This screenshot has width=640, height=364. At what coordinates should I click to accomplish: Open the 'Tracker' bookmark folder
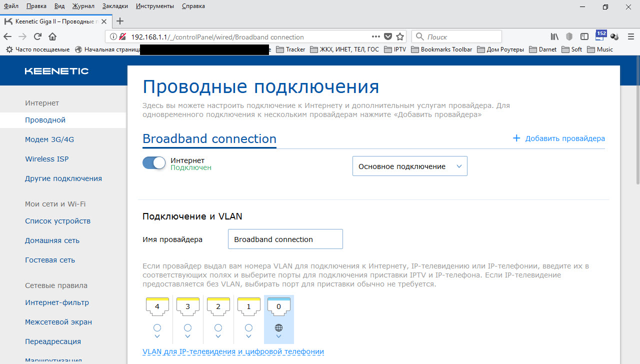coord(290,49)
